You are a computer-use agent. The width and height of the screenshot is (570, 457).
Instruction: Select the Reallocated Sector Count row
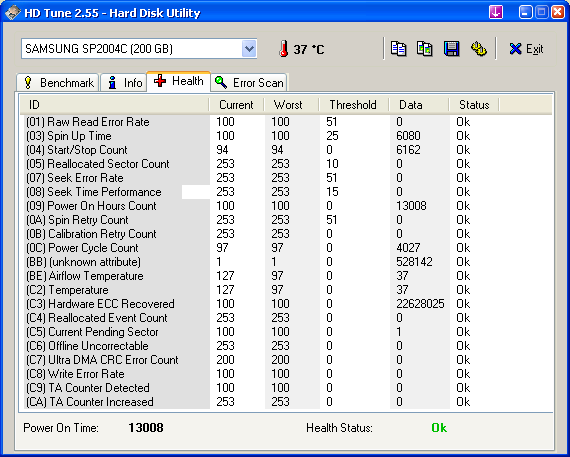coord(286,164)
